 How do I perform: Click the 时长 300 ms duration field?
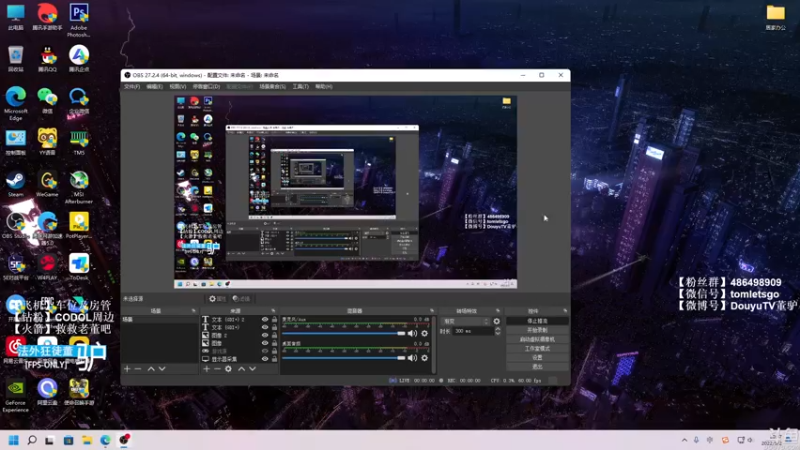coord(472,331)
